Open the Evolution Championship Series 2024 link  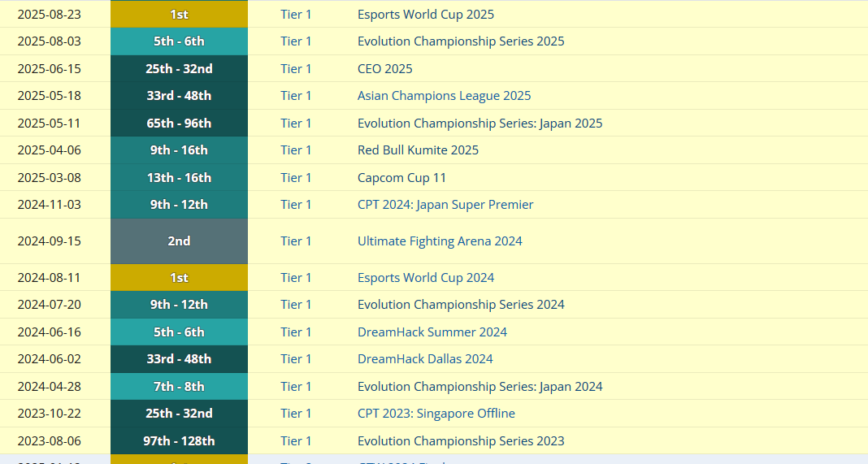tap(461, 305)
